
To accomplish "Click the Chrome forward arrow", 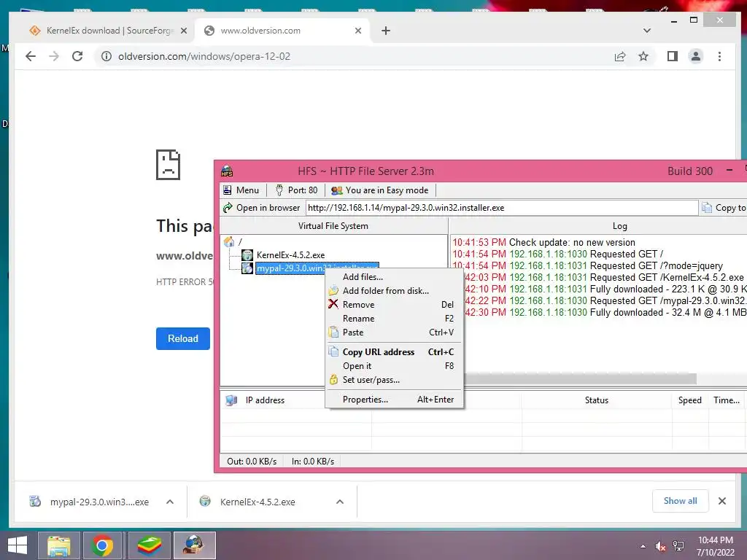I will pos(54,56).
